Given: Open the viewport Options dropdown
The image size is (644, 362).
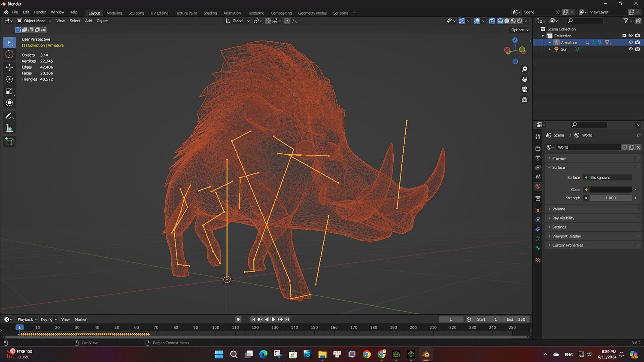Looking at the screenshot, I should point(520,30).
